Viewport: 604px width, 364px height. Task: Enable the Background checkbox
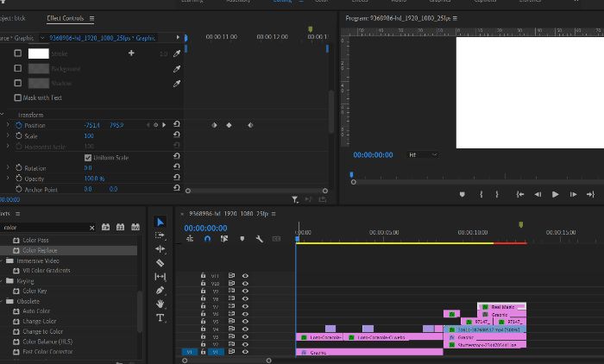coord(18,68)
